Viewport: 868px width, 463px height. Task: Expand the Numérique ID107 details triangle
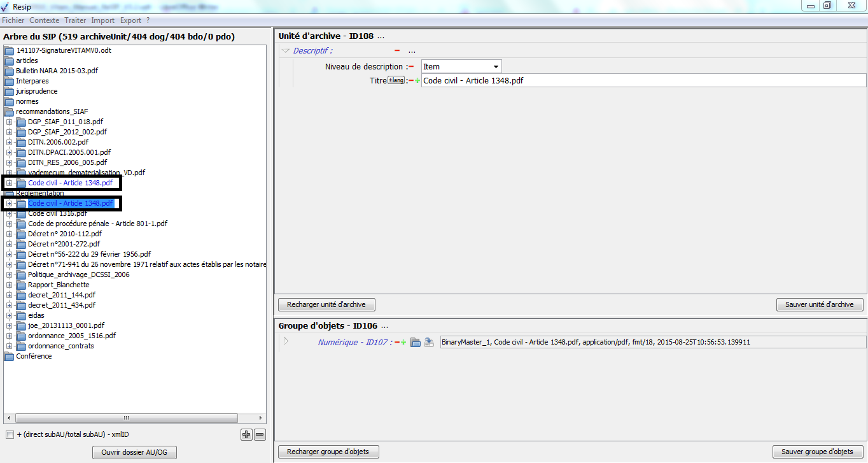click(x=286, y=341)
